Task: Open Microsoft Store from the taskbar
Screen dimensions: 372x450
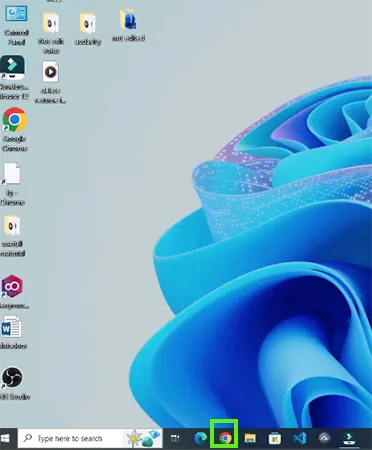Action: point(275,438)
